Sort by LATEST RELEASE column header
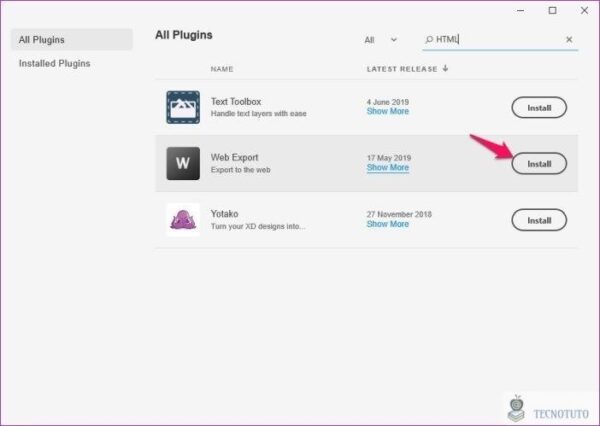 tap(402, 69)
